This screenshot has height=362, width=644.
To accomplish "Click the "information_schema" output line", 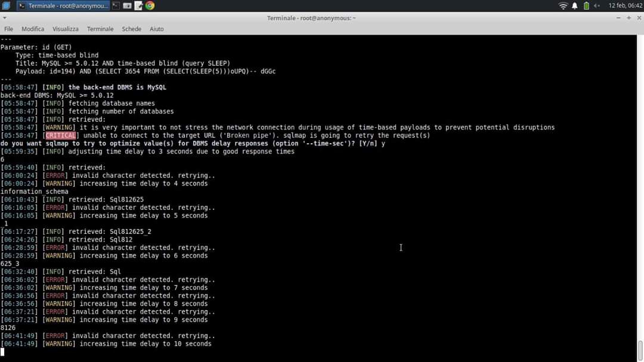I will pyautogui.click(x=35, y=191).
